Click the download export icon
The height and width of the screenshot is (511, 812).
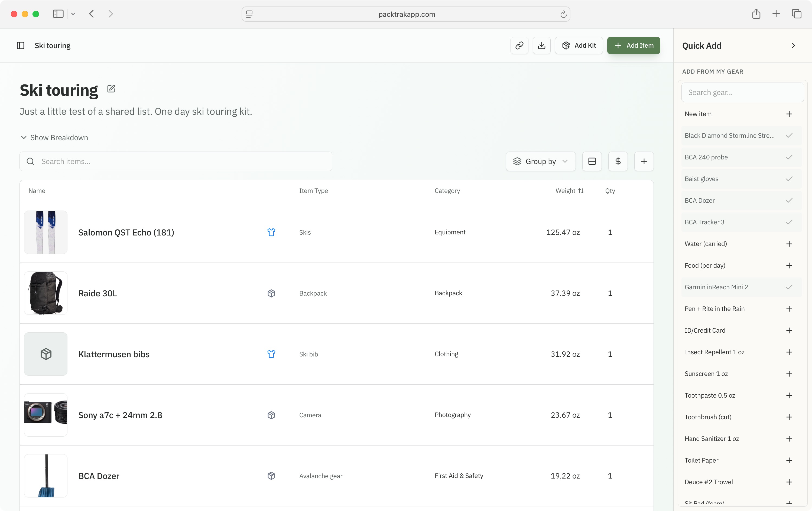click(x=541, y=45)
